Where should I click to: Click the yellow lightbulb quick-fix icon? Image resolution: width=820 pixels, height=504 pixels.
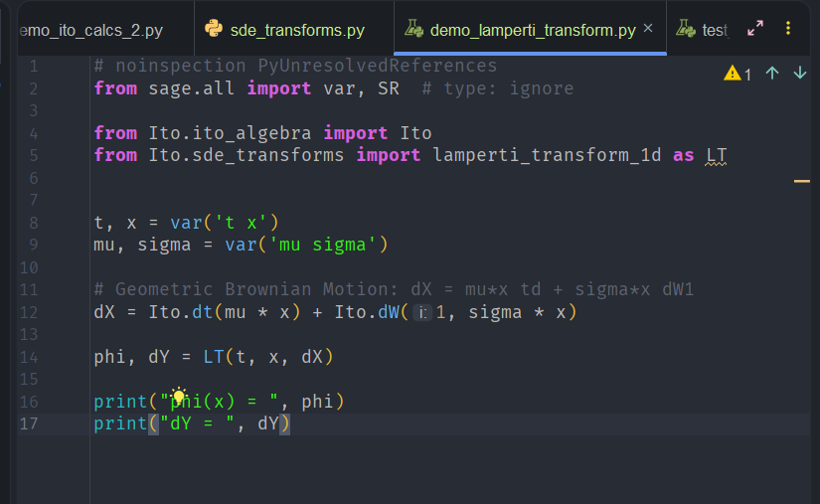point(180,397)
